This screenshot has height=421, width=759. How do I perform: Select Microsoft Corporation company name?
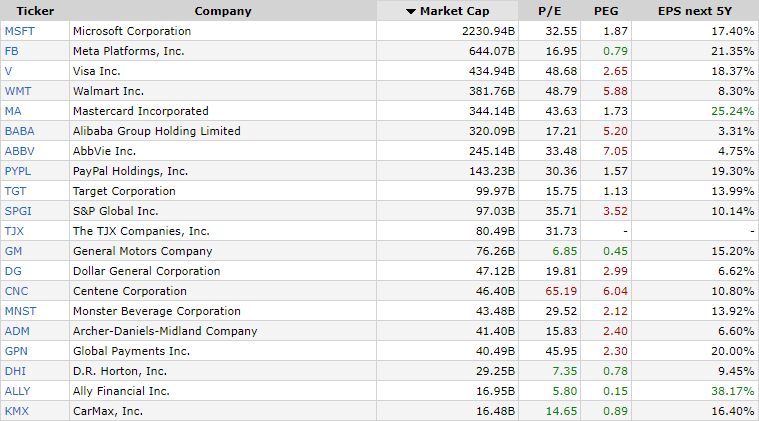click(x=132, y=31)
